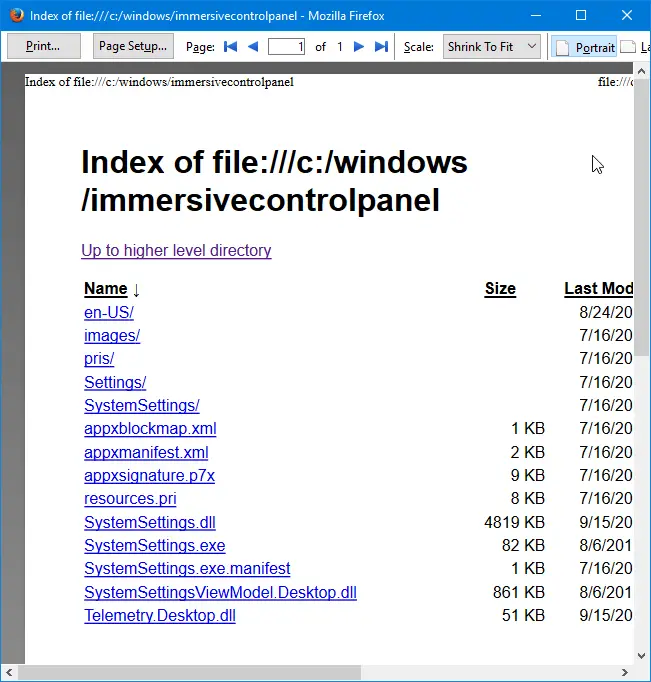Image resolution: width=651 pixels, height=682 pixels.
Task: Open SystemSettings.dll file link
Action: coord(150,522)
